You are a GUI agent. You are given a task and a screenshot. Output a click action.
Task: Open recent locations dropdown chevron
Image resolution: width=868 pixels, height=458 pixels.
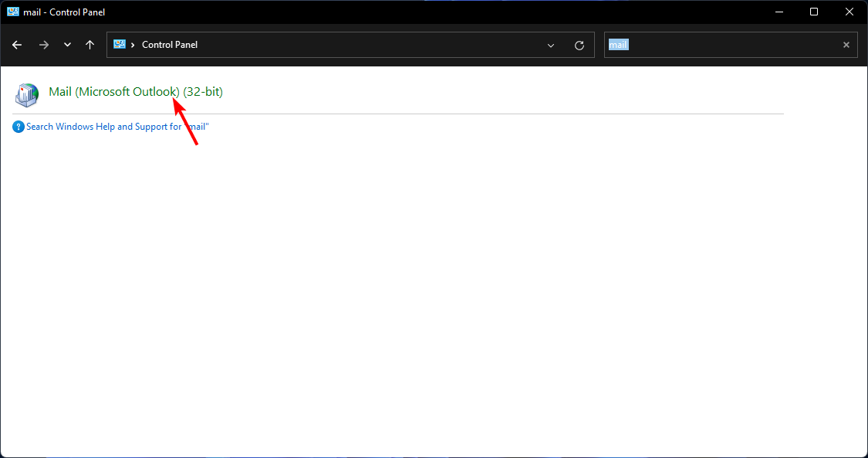[x=68, y=45]
